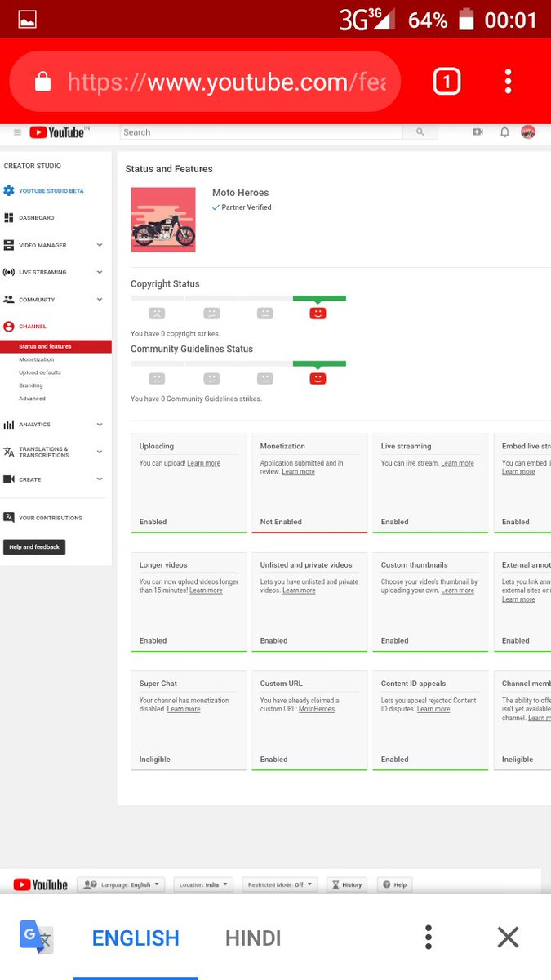Open the Location: India dropdown
Image resolution: width=551 pixels, height=980 pixels.
tap(203, 884)
